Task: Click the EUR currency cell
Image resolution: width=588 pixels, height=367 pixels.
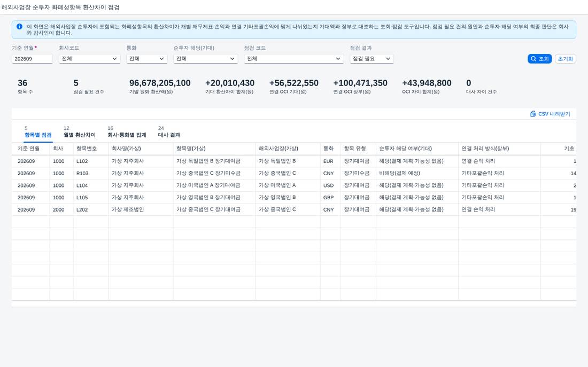Action: [x=330, y=161]
